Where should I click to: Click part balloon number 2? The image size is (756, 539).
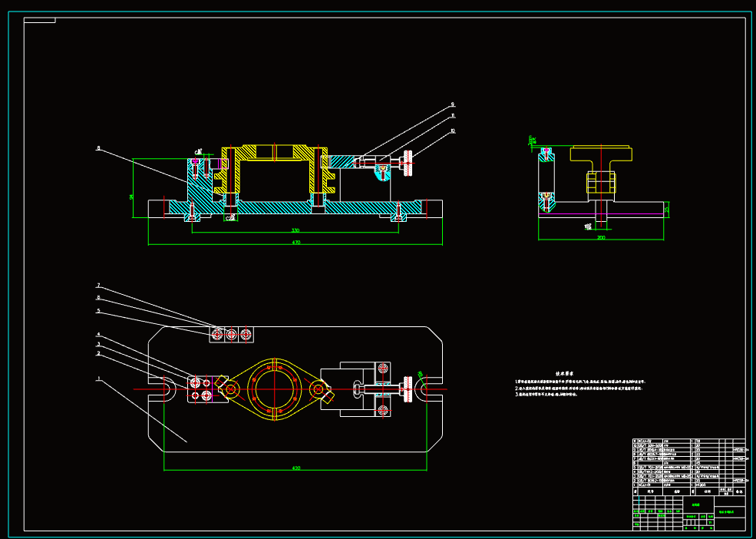pyautogui.click(x=98, y=353)
